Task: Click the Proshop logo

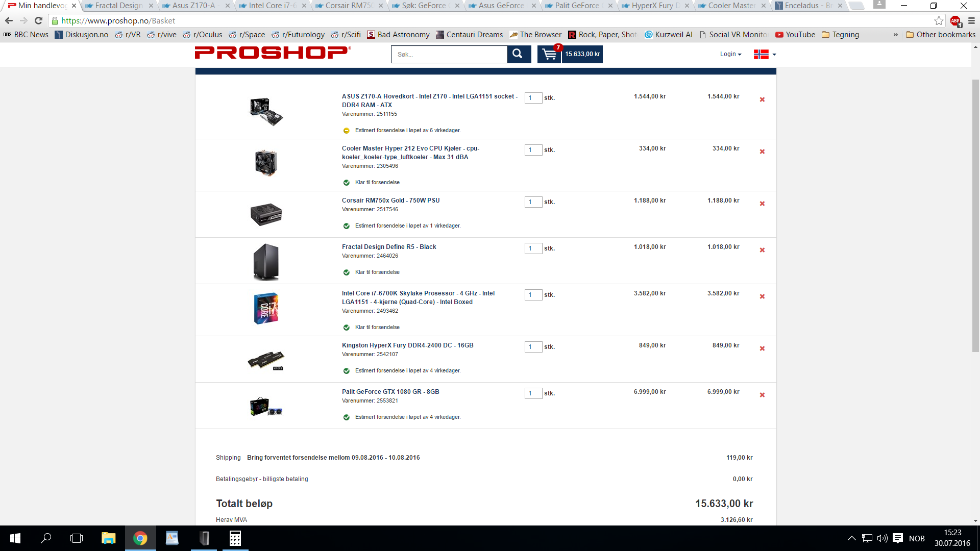Action: pos(273,53)
